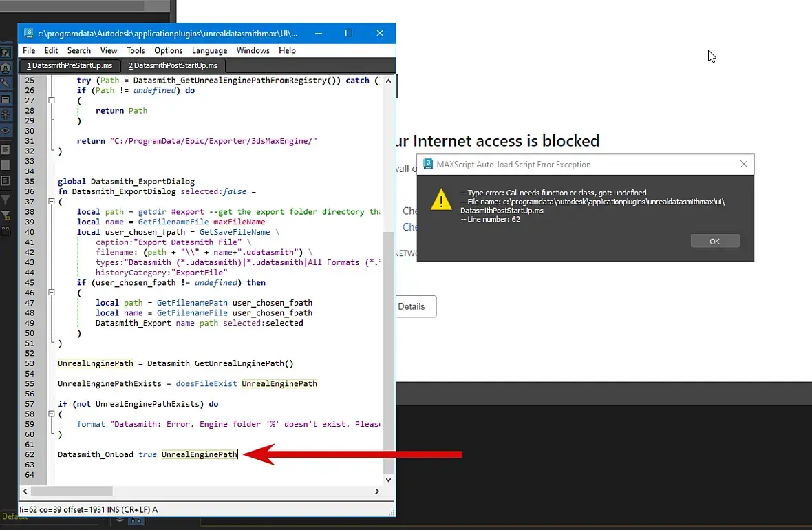
Task: Click the 'return Path' code line
Action: click(121, 110)
